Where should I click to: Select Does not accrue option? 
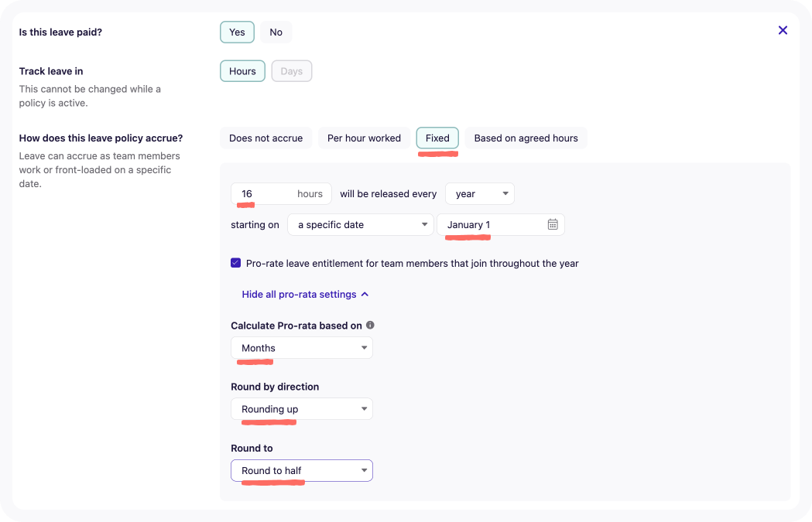click(x=266, y=138)
